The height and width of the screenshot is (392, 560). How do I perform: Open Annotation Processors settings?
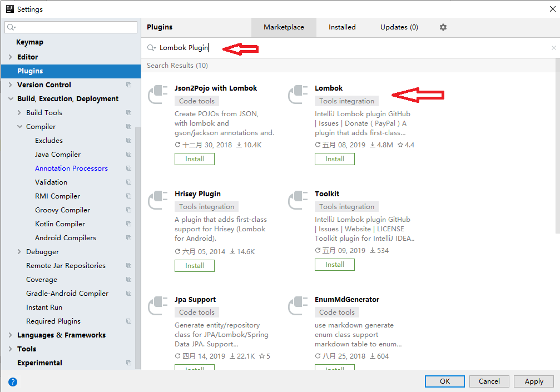click(x=71, y=168)
